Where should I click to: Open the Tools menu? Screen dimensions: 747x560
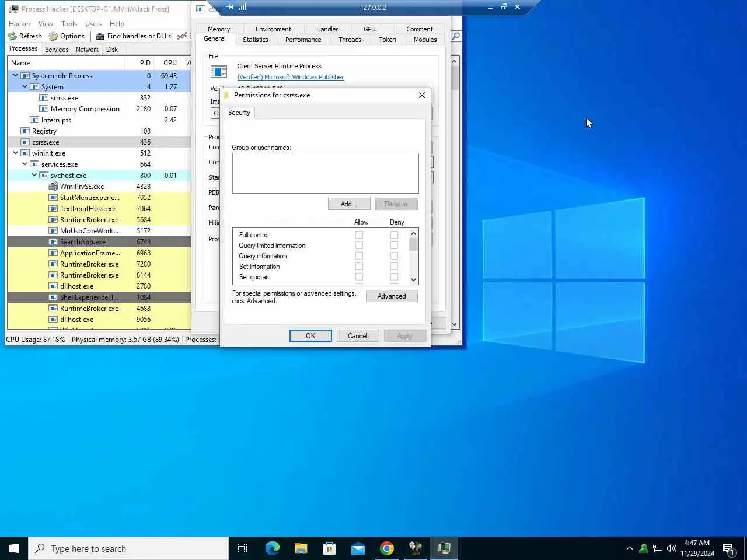click(69, 24)
